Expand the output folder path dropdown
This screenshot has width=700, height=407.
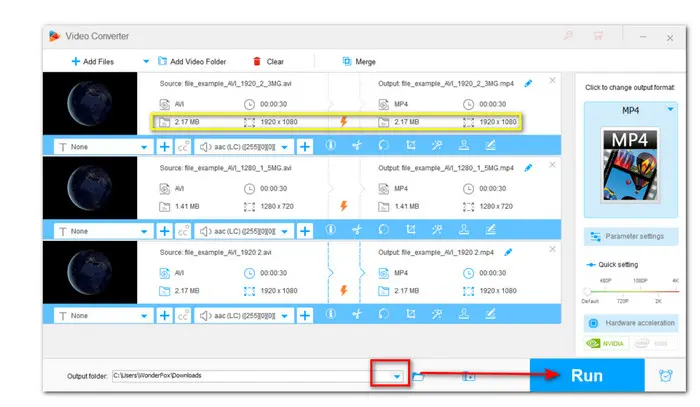click(x=397, y=376)
